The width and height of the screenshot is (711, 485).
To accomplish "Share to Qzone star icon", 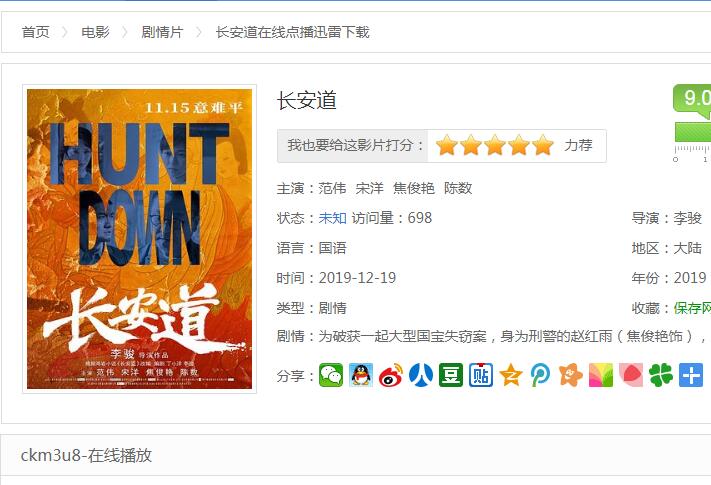I will click(511, 375).
